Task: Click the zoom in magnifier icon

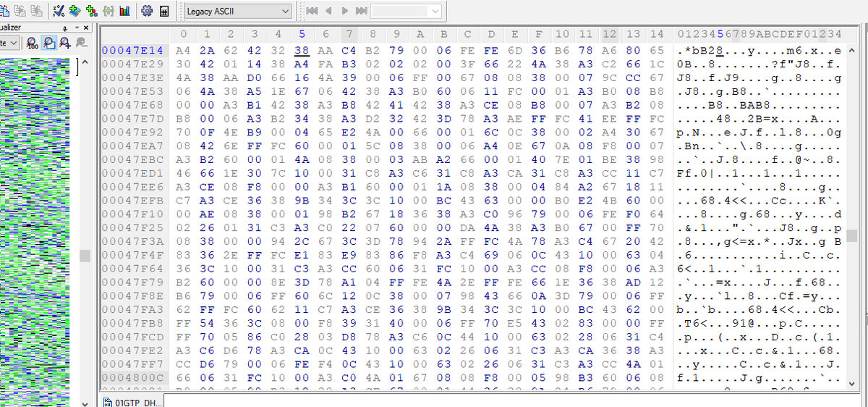Action: click(x=66, y=43)
